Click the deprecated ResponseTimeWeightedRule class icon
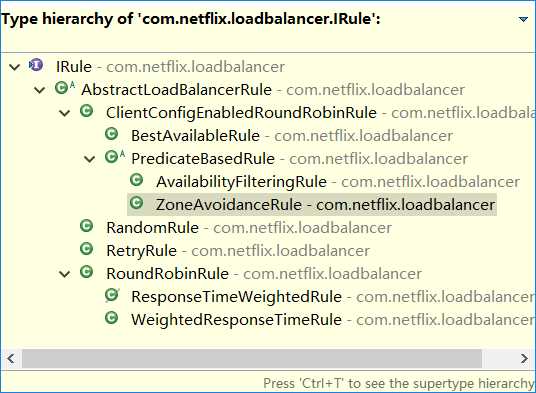This screenshot has height=393, width=536. pos(112,295)
